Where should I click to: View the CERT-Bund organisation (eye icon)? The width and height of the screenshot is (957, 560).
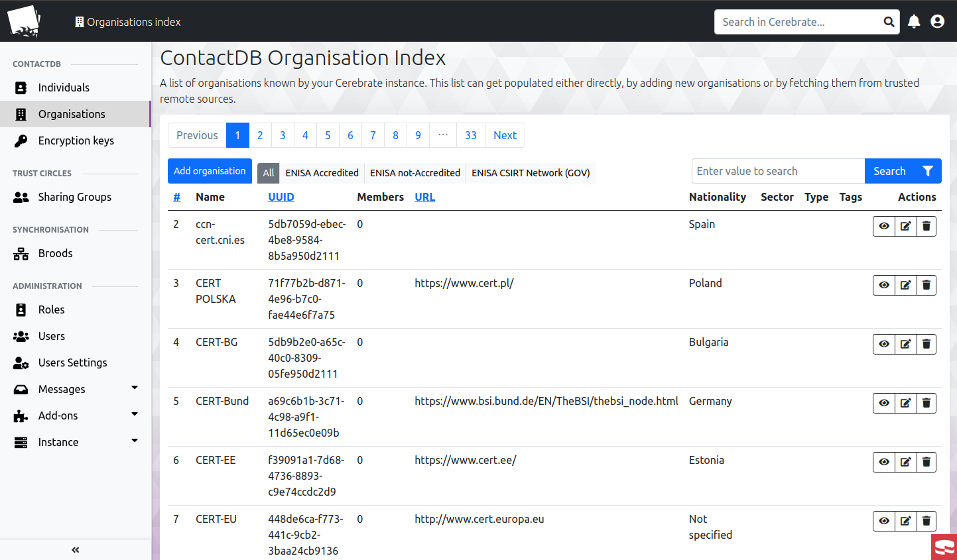(x=884, y=403)
